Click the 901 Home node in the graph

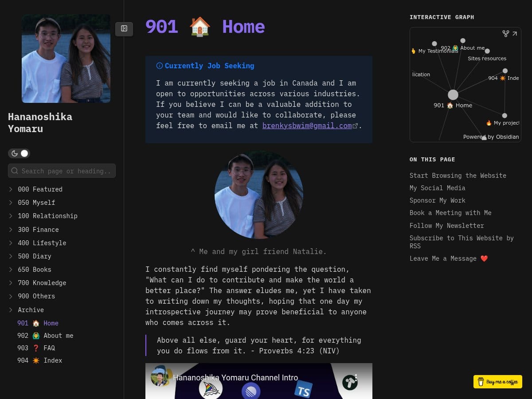click(x=453, y=95)
